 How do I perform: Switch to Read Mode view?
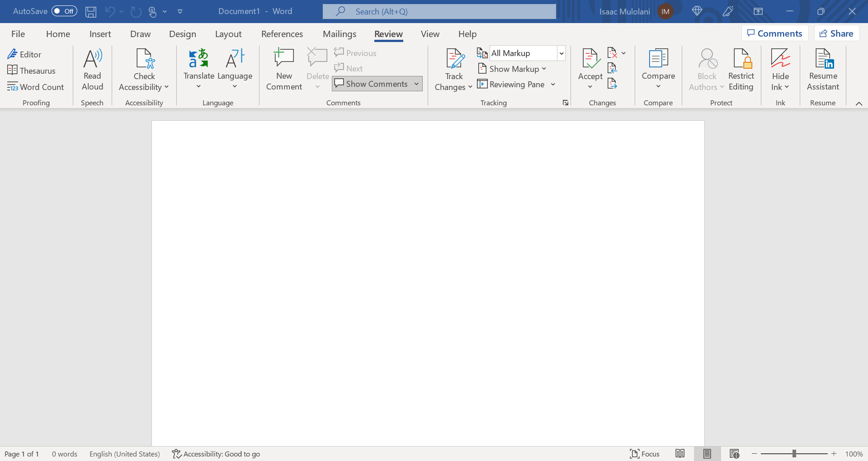[680, 454]
